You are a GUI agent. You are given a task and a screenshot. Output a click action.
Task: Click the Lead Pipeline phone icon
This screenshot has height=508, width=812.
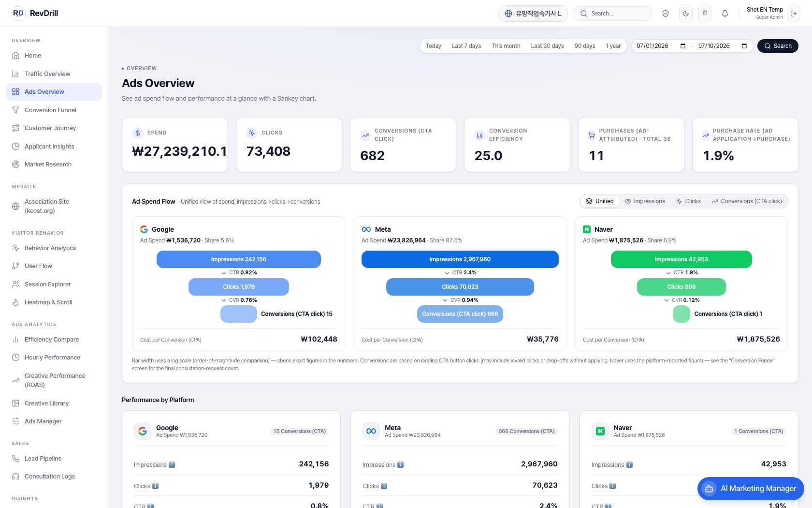[15, 458]
